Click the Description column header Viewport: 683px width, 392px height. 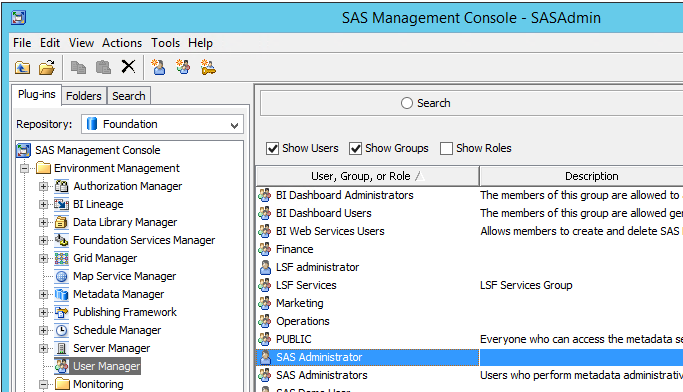[x=581, y=176]
